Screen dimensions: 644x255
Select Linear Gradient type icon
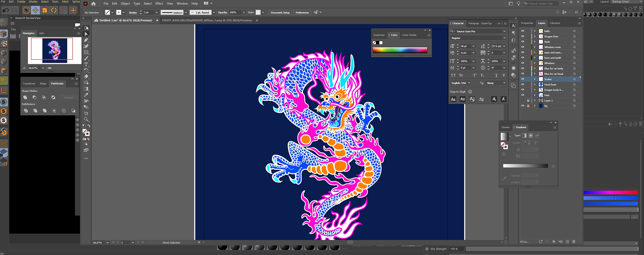coord(524,135)
